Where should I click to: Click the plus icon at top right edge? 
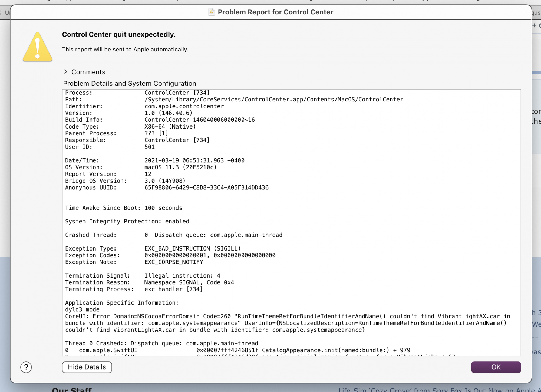tap(534, 25)
